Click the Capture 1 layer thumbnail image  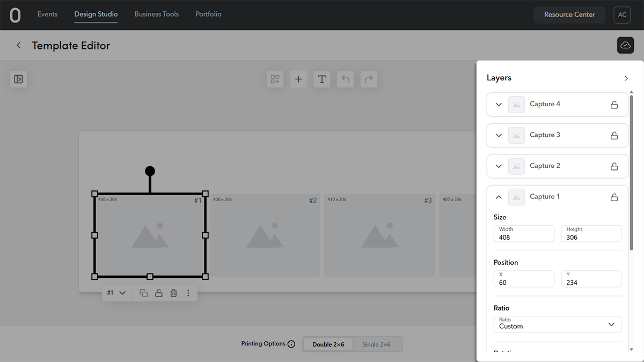coord(516,197)
